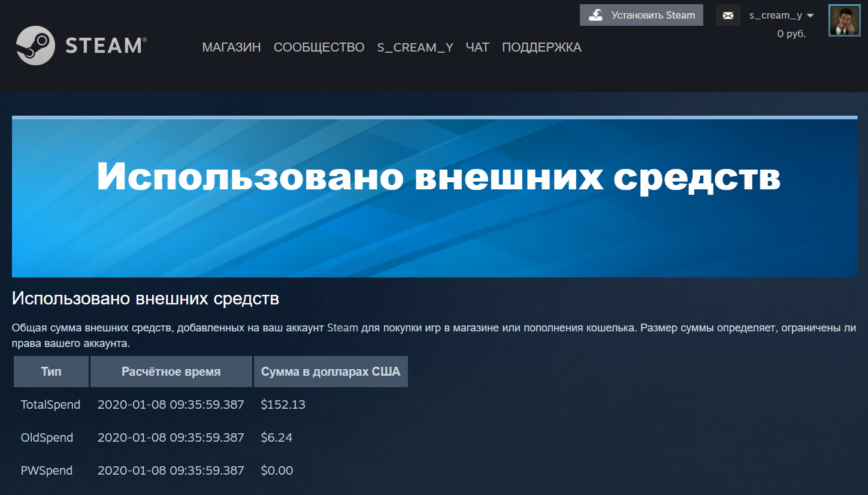This screenshot has width=868, height=495.
Task: Click the Тип column header
Action: click(x=51, y=372)
